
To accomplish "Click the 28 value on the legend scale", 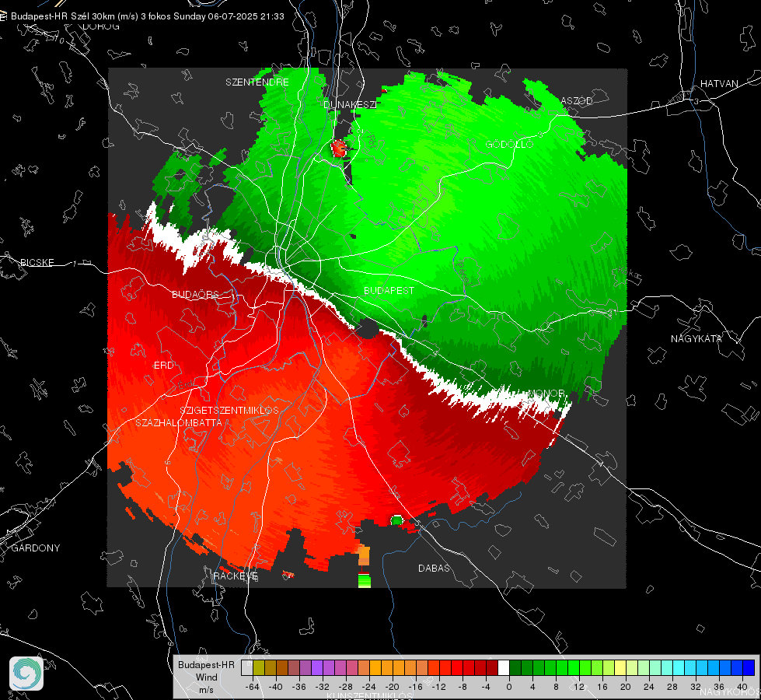I will click(672, 687).
